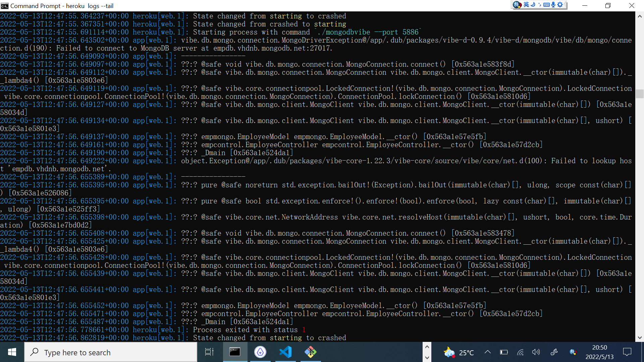Click the IME settings gear icon
Screen dimensions: 644x362
point(560,5)
